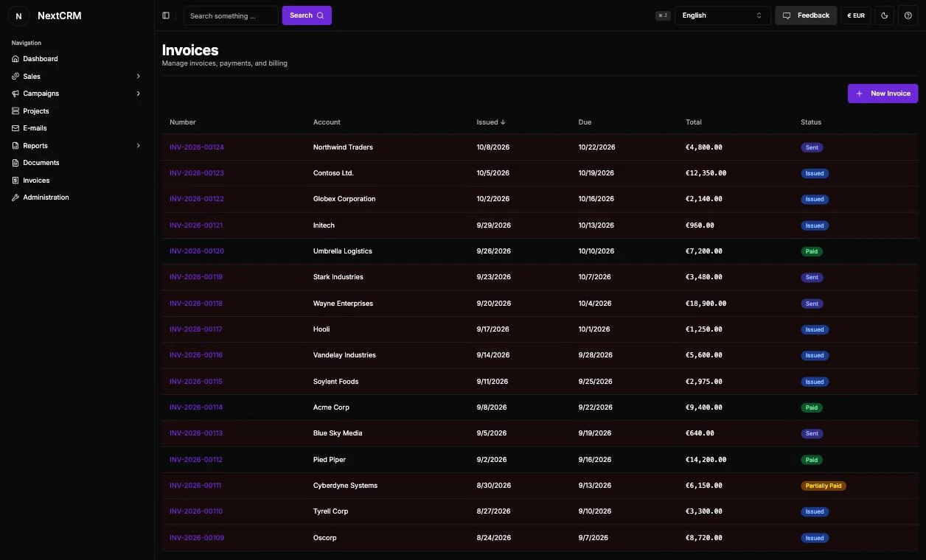Go to Dashboard in navigation
This screenshot has height=560, width=926.
point(41,59)
